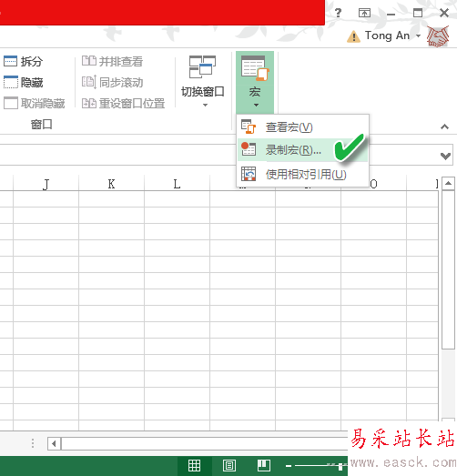Open the Switch Windows (切换窗口) dropdown
This screenshot has width=457, height=476.
[x=202, y=81]
